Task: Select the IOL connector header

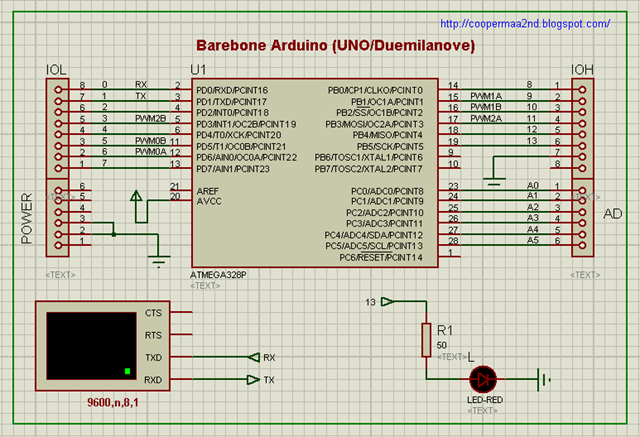Action: pyautogui.click(x=56, y=125)
